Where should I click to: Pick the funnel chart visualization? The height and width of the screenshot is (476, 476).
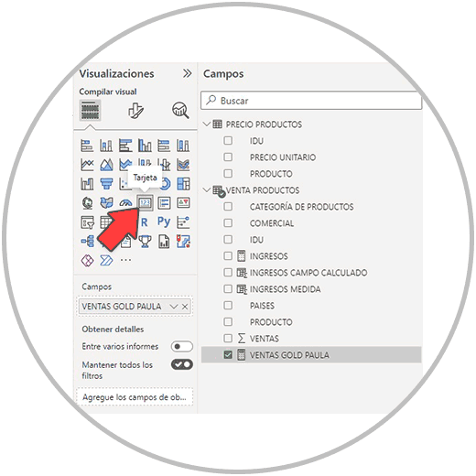[x=106, y=184]
